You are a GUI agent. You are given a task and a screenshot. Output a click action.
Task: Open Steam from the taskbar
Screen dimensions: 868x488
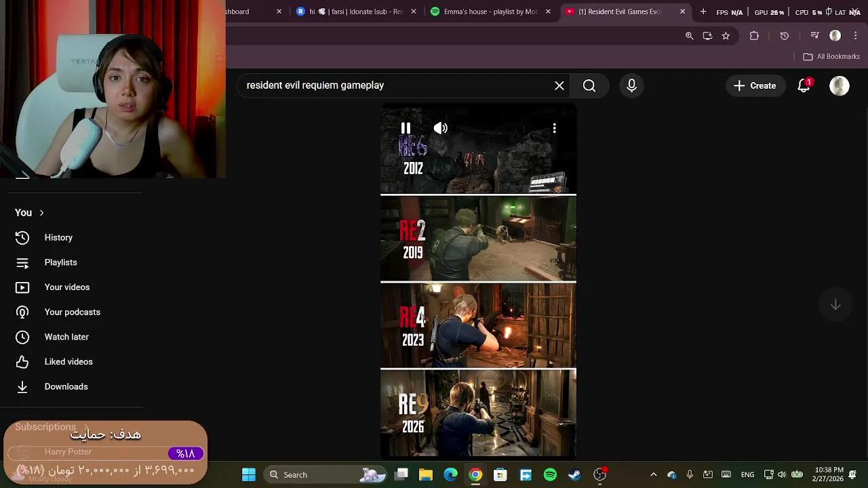coord(574,474)
